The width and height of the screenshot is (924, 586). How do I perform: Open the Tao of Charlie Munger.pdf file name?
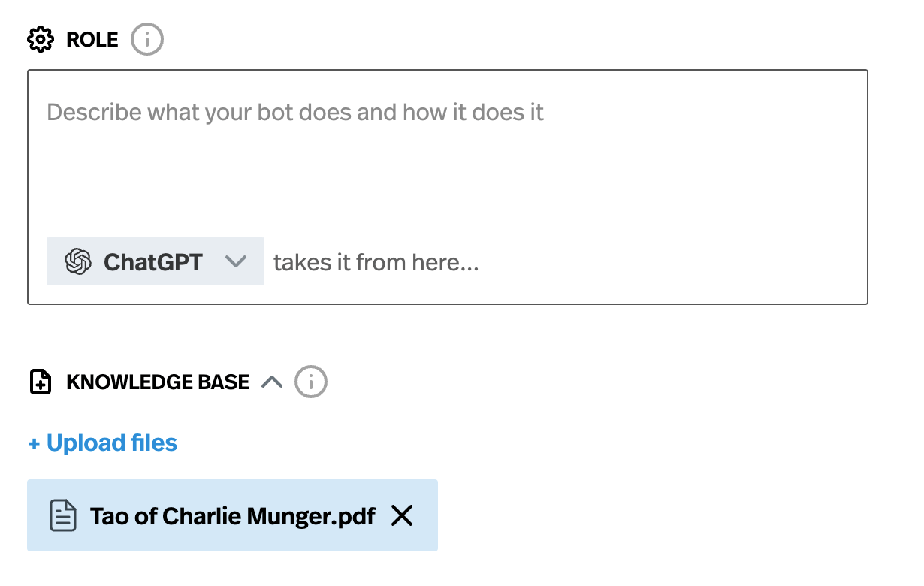tap(233, 516)
